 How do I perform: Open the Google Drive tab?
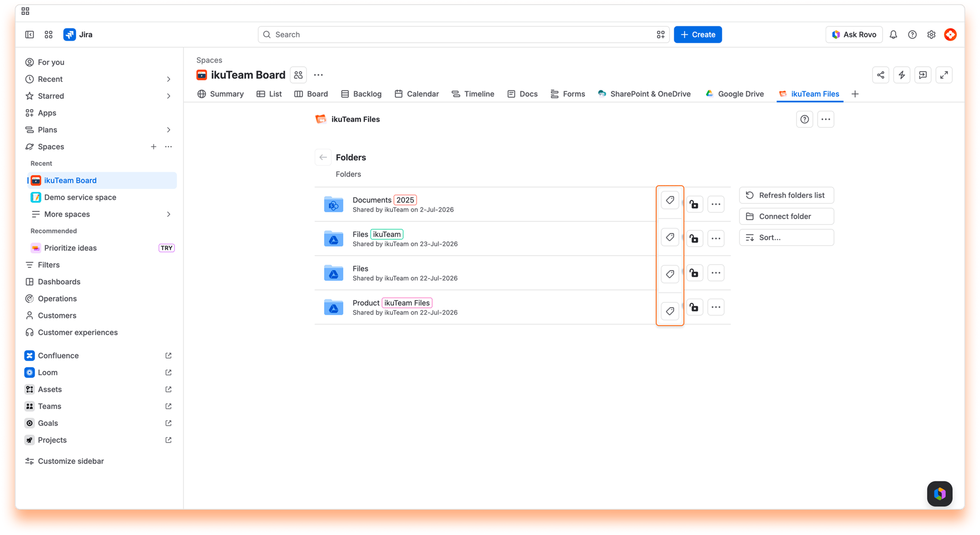click(x=734, y=94)
